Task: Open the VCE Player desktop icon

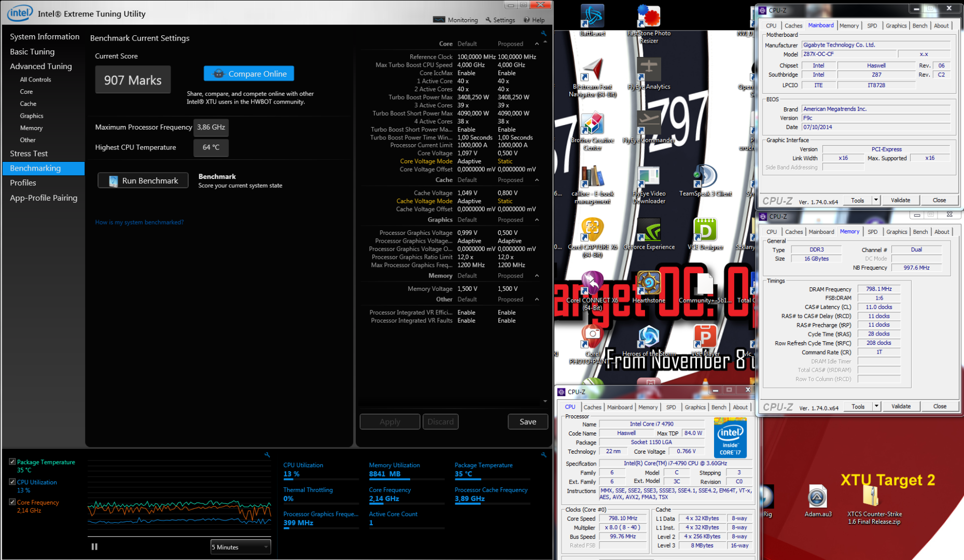Action: (705, 341)
